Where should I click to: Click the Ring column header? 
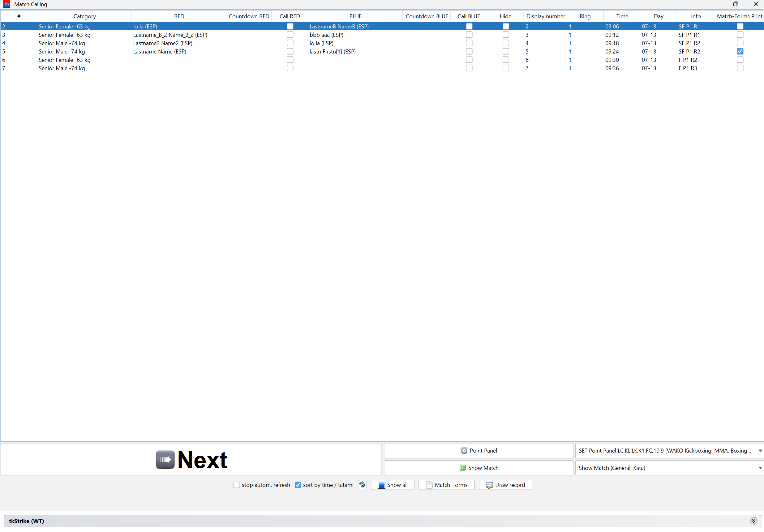coord(585,16)
